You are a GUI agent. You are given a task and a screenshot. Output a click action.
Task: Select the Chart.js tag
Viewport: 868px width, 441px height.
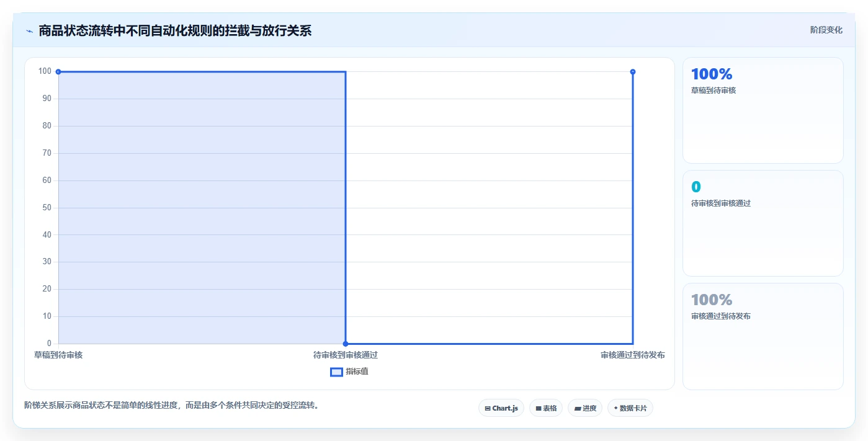pyautogui.click(x=501, y=408)
